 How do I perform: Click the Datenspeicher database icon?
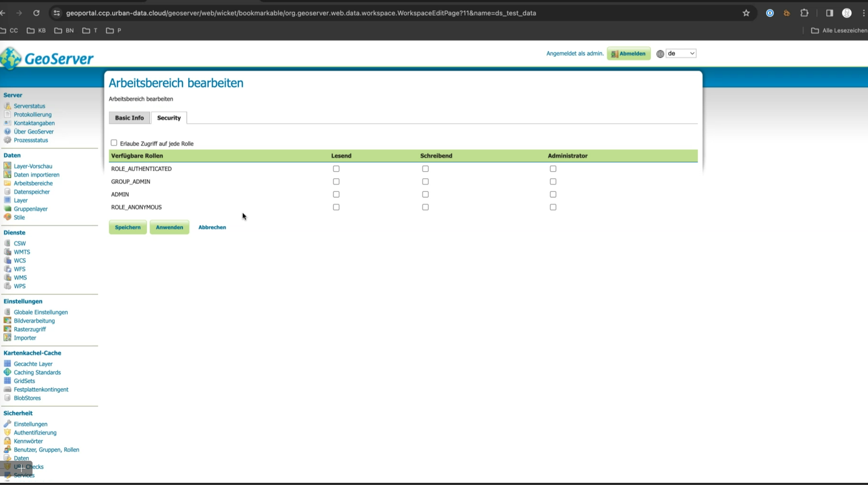point(7,192)
